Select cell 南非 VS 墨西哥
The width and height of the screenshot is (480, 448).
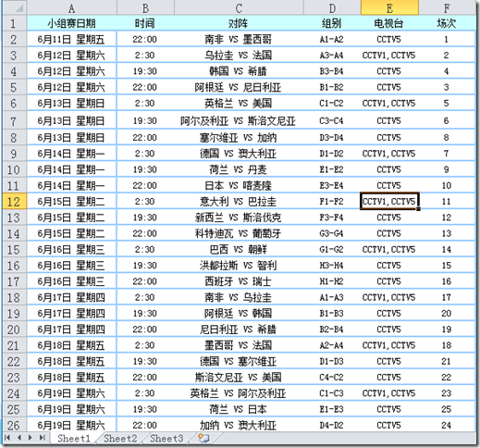(239, 39)
